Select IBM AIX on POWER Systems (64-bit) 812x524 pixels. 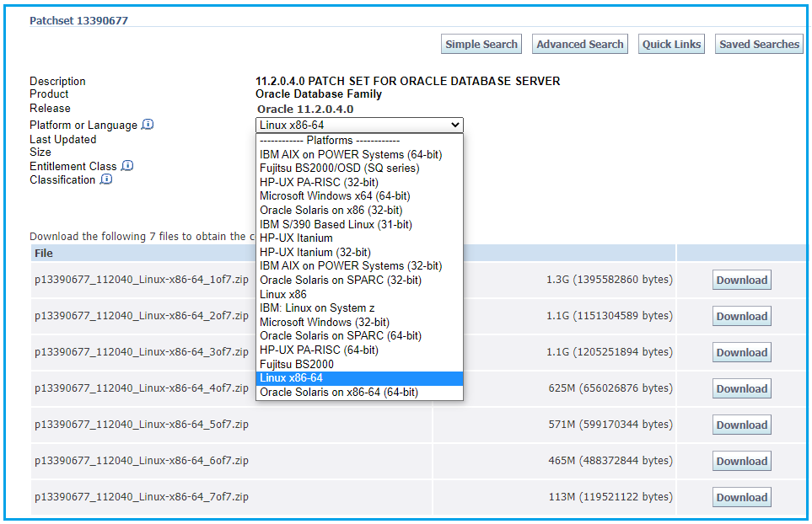359,155
